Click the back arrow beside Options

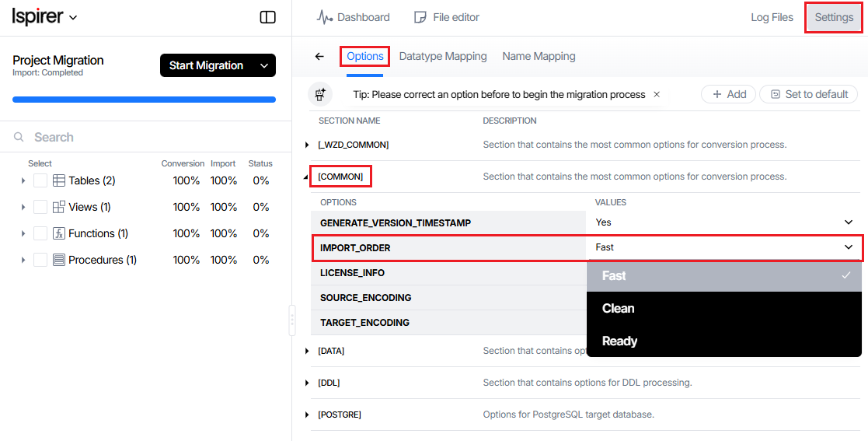pyautogui.click(x=319, y=57)
